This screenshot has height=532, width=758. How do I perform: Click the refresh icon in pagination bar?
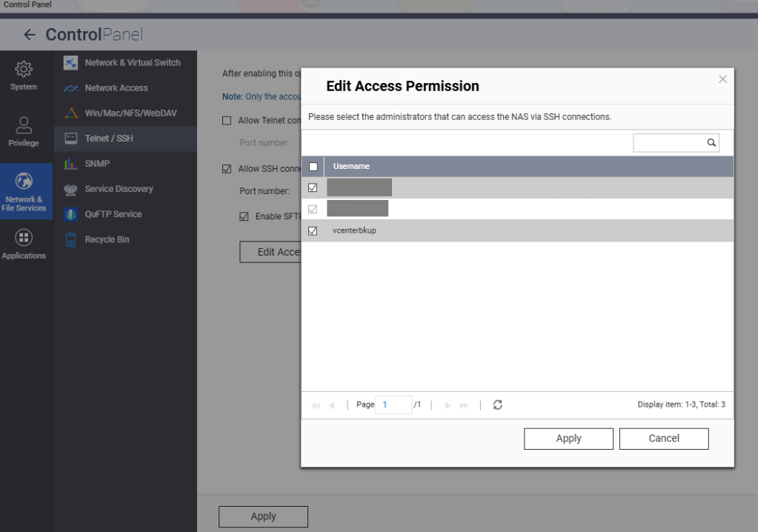(x=498, y=405)
